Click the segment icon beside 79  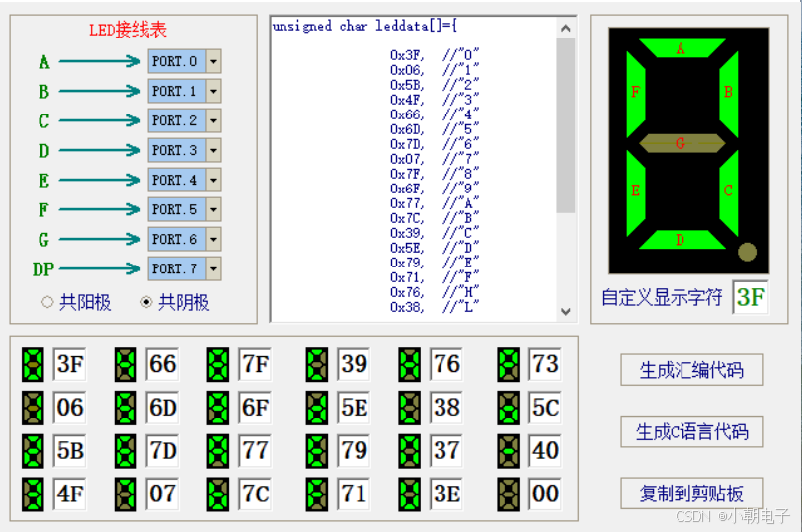317,451
